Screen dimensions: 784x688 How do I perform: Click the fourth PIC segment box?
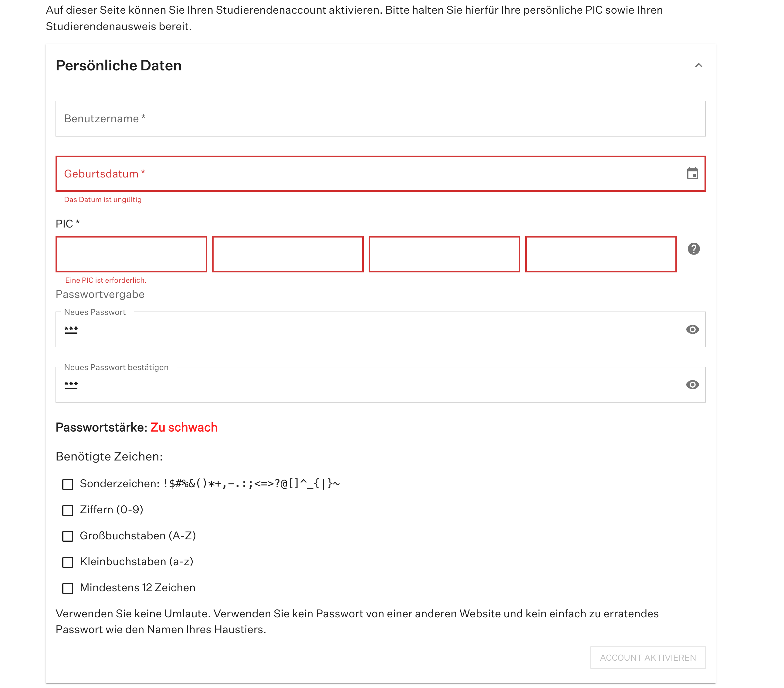point(601,254)
